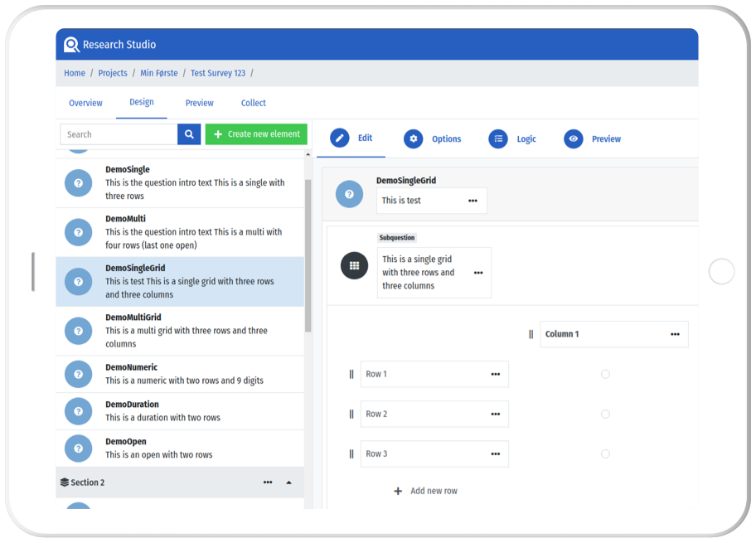Click the Research Studio logo icon
The image size is (756, 543).
pyautogui.click(x=71, y=45)
